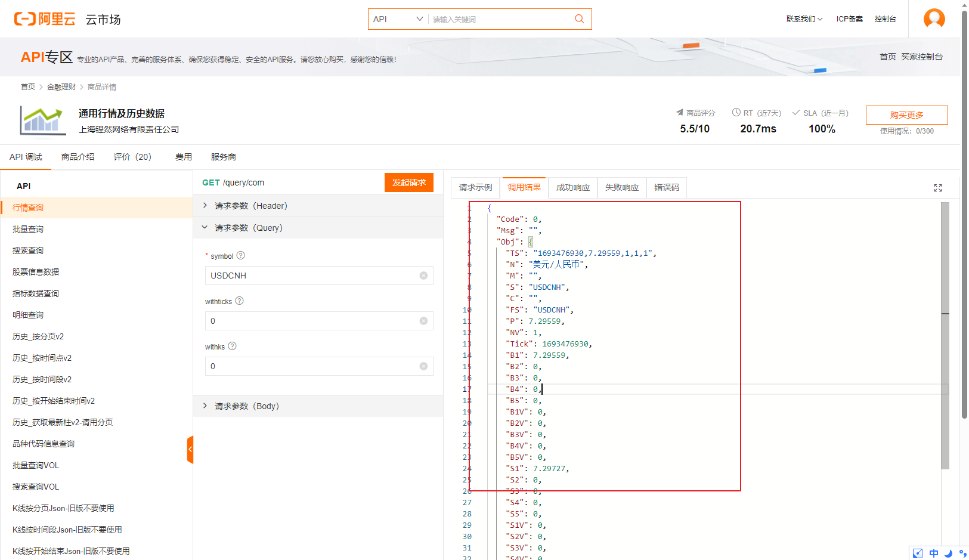Screen dimensions: 969x560
Task: Click the JSON result panel scrollbar
Action: 945,335
